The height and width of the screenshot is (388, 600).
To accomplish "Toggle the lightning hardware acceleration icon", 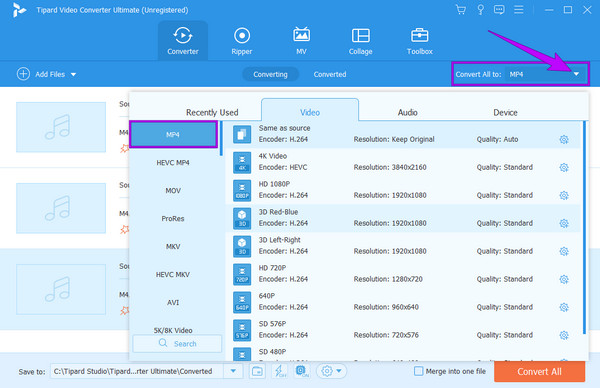I will point(280,371).
